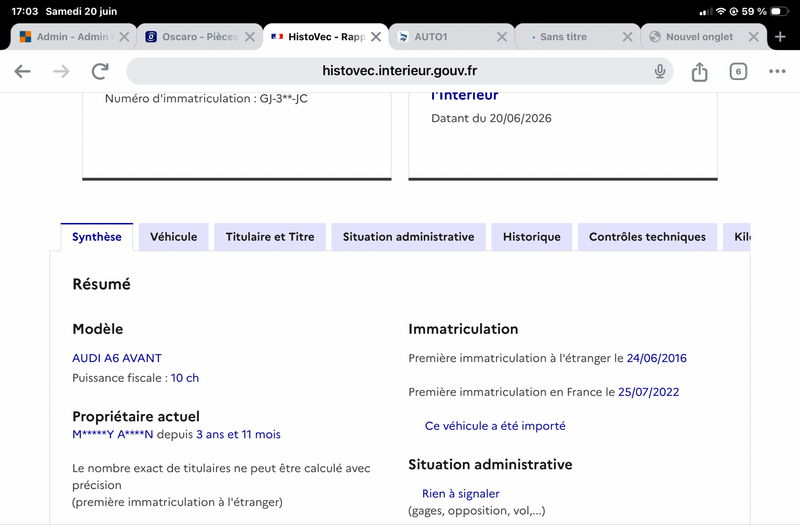Click the 25/07/2022 French registration date
This screenshot has width=800, height=525.
648,392
